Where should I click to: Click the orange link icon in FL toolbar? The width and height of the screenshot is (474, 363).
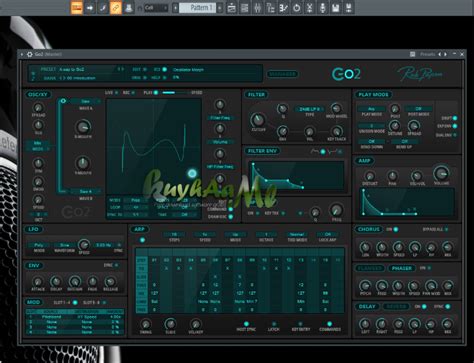click(x=116, y=7)
